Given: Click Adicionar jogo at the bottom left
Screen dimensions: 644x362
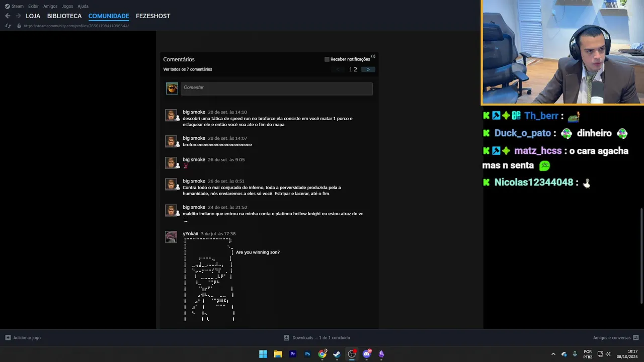Looking at the screenshot, I should tap(23, 338).
